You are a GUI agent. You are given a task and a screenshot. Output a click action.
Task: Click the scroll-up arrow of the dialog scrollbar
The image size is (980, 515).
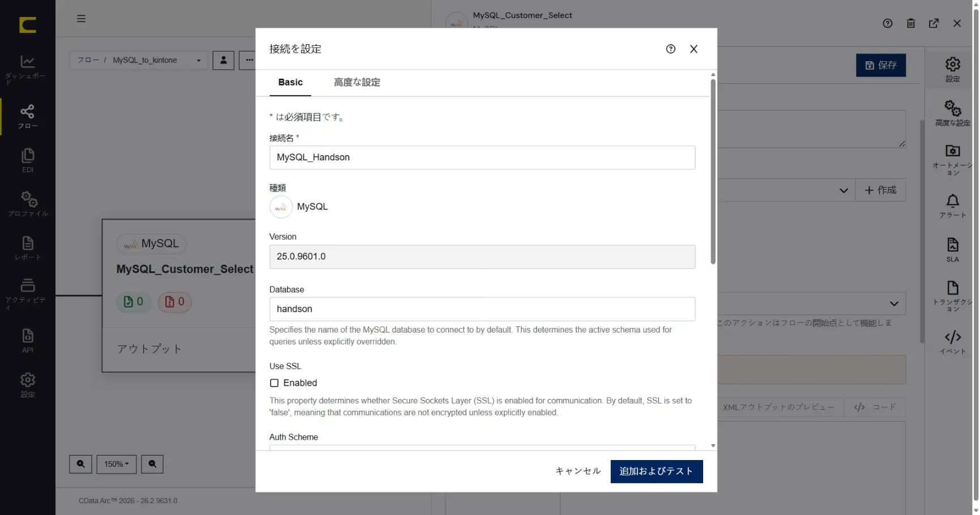tap(713, 75)
